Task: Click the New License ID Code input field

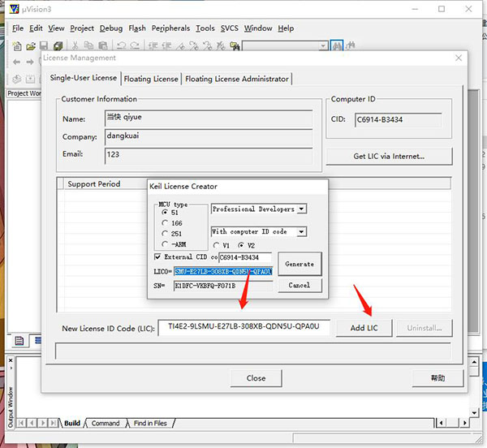Action: coord(243,328)
